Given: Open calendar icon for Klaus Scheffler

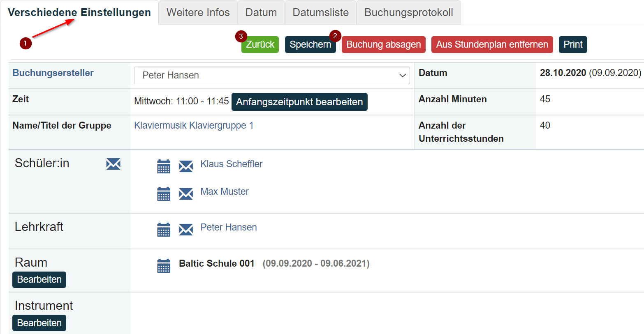Looking at the screenshot, I should pyautogui.click(x=164, y=166).
